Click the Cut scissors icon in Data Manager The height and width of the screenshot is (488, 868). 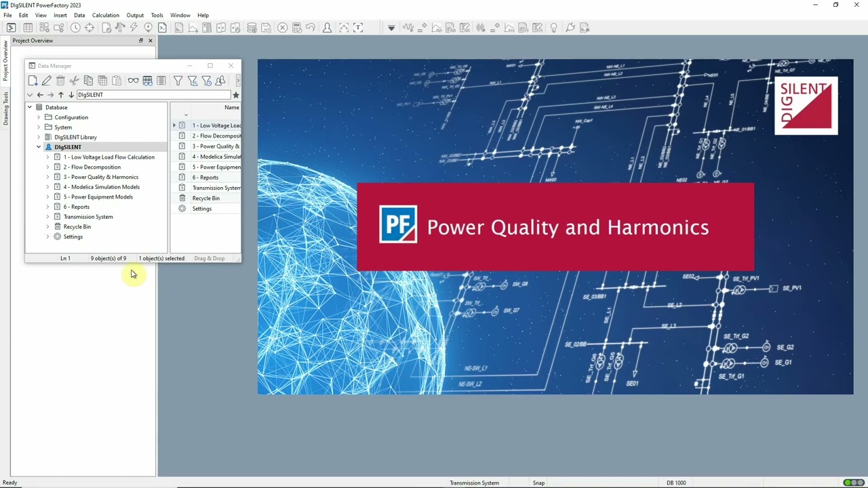(74, 81)
